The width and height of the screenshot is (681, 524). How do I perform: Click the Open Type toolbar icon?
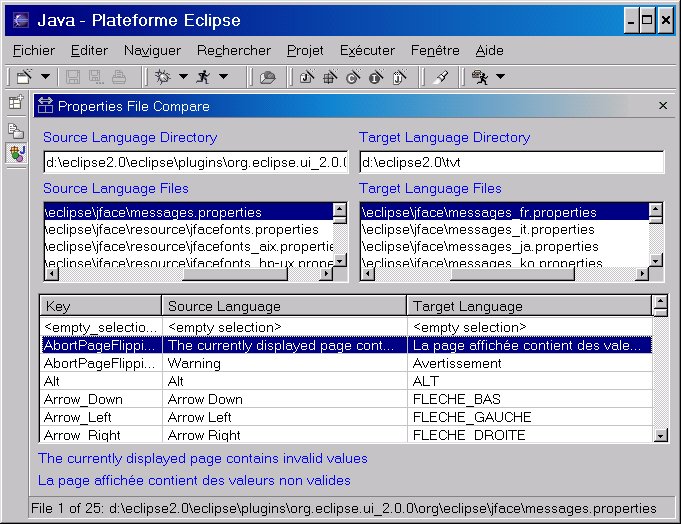[267, 77]
